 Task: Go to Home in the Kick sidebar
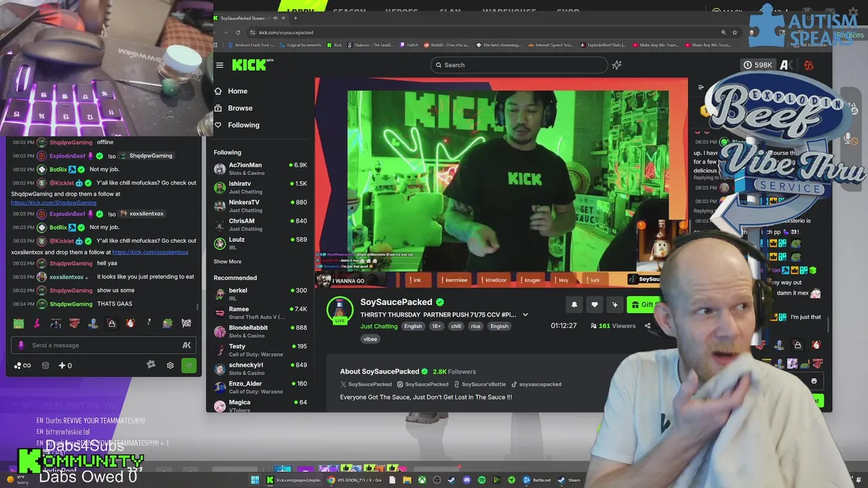231,91
